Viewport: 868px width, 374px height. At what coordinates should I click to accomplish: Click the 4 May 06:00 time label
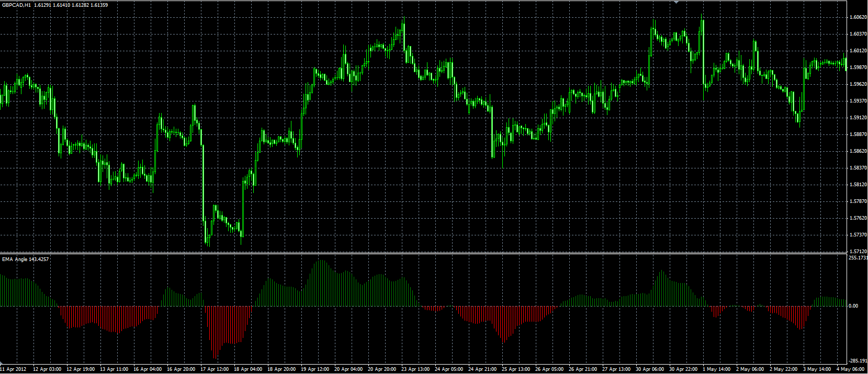pos(850,369)
